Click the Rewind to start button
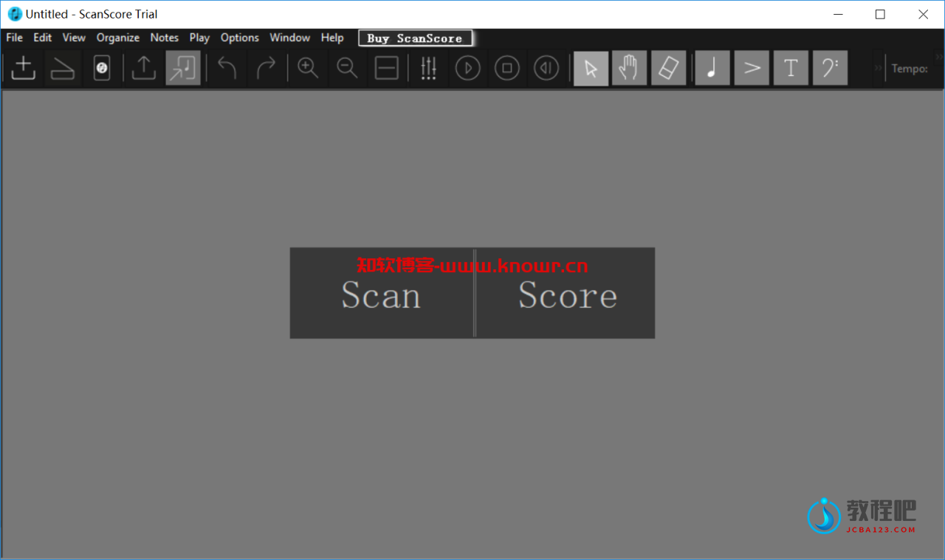This screenshot has width=945, height=560. (546, 68)
